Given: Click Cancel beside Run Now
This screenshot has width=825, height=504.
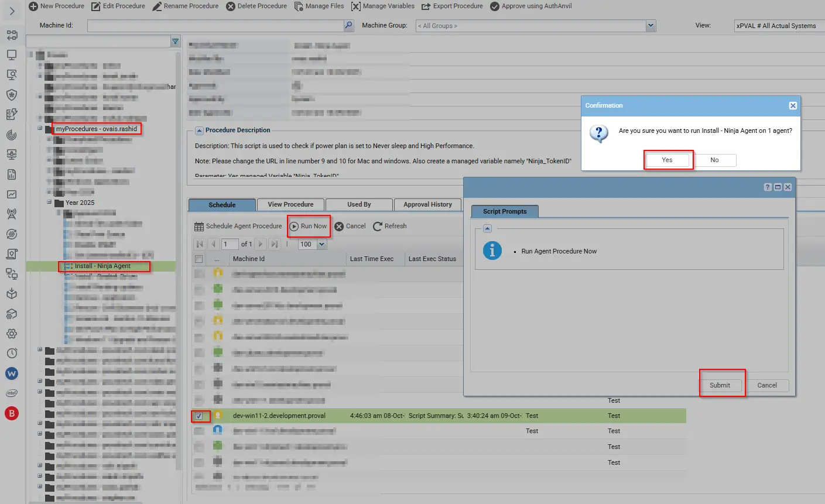Looking at the screenshot, I should tap(350, 226).
